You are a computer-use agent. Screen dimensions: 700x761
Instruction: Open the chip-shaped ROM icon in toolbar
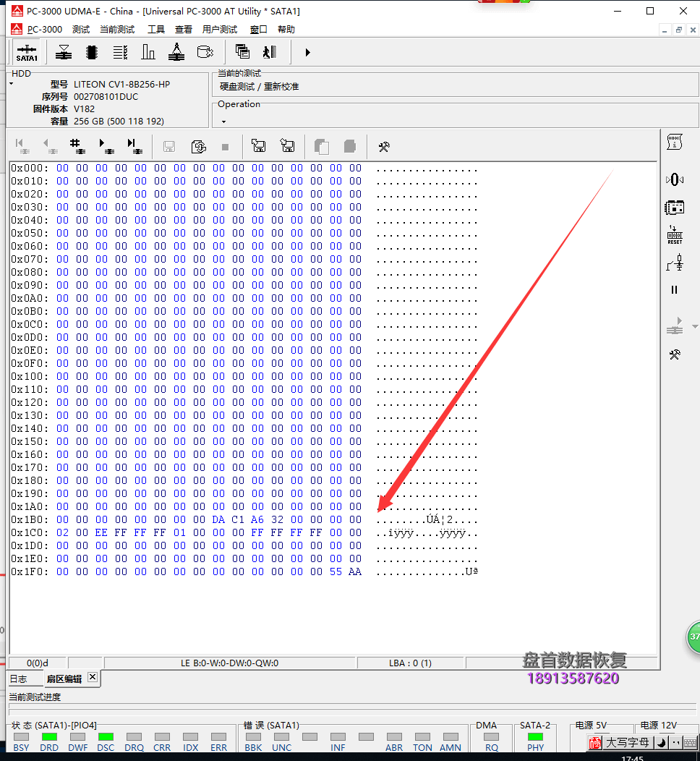pos(92,52)
